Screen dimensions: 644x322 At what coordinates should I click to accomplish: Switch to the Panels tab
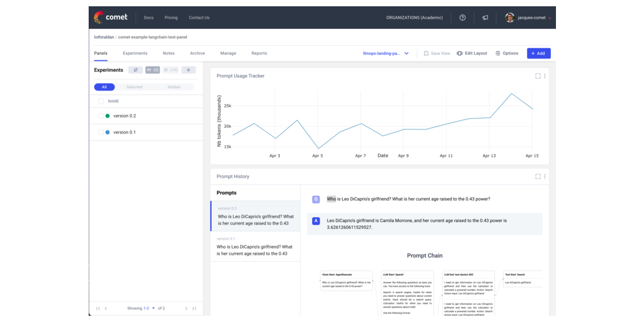point(101,53)
